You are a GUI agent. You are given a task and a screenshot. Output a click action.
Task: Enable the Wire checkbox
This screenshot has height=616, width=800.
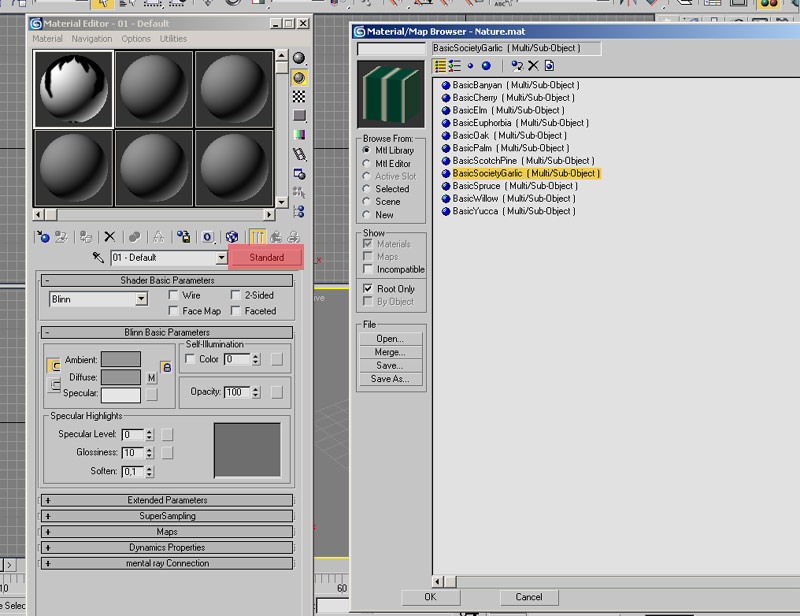(x=173, y=295)
